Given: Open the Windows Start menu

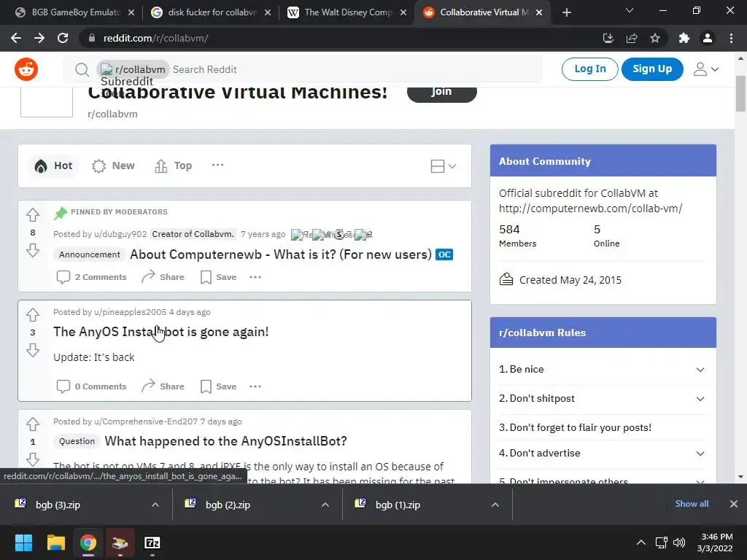Looking at the screenshot, I should click(23, 542).
